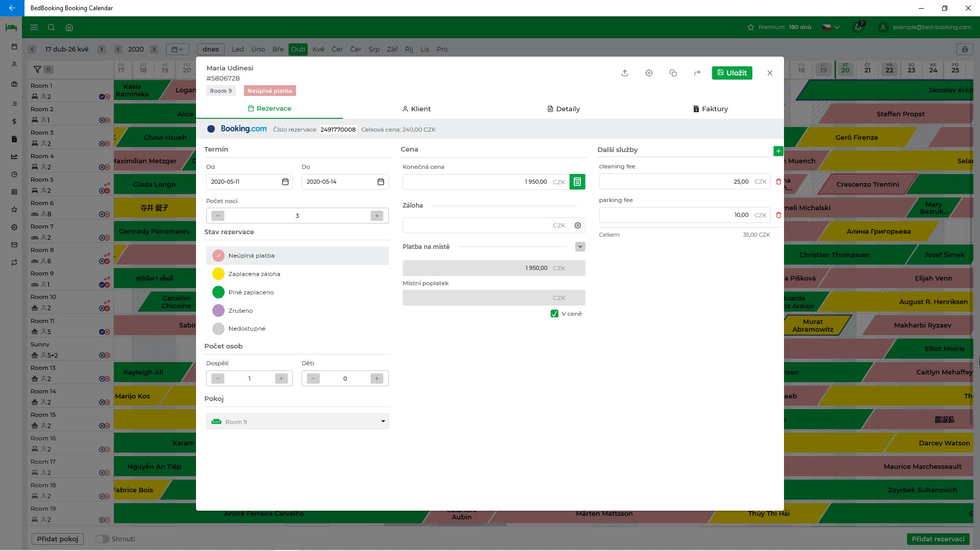The width and height of the screenshot is (980, 551).
Task: Increase Děti count
Action: coord(377,379)
